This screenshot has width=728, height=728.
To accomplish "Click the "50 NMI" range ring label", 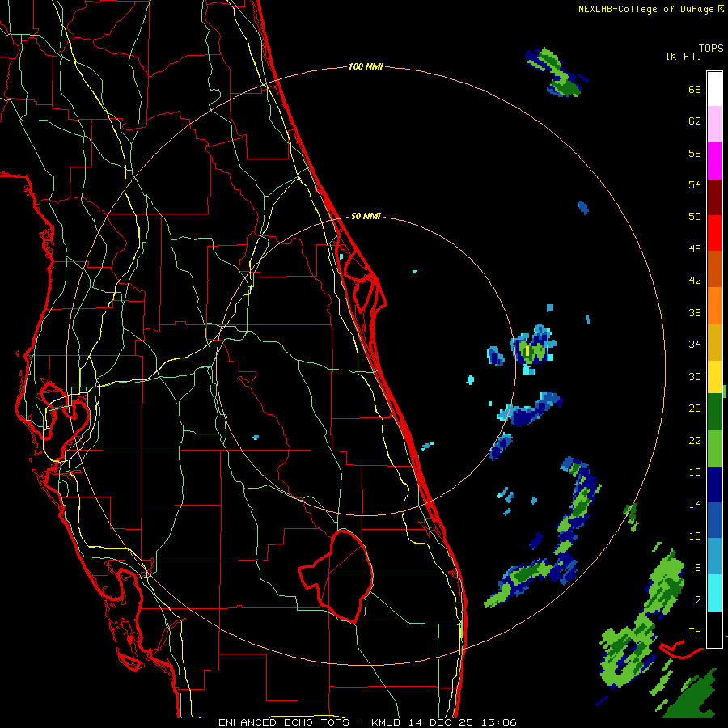I will tap(366, 216).
